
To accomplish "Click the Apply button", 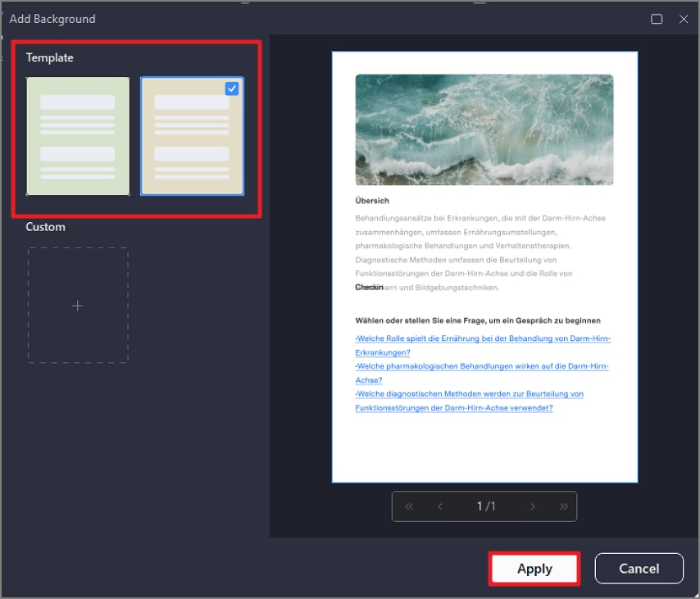I will pos(534,568).
